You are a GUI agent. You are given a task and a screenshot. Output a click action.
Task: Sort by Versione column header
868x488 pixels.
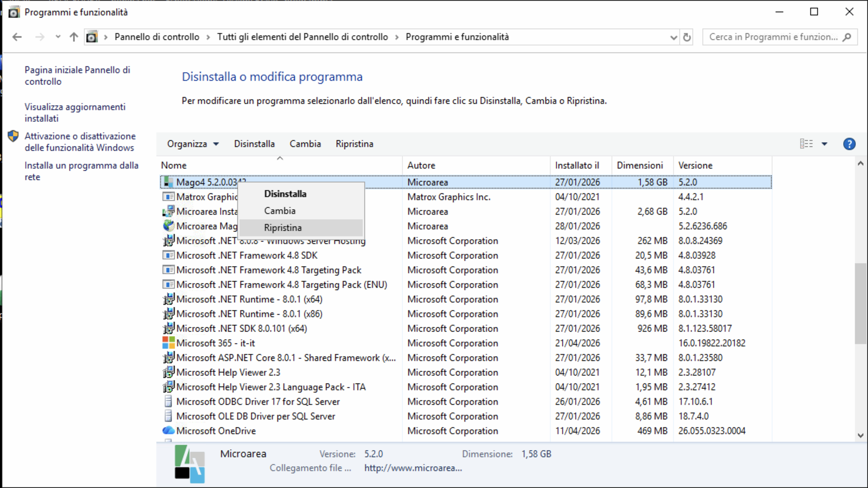coord(723,165)
